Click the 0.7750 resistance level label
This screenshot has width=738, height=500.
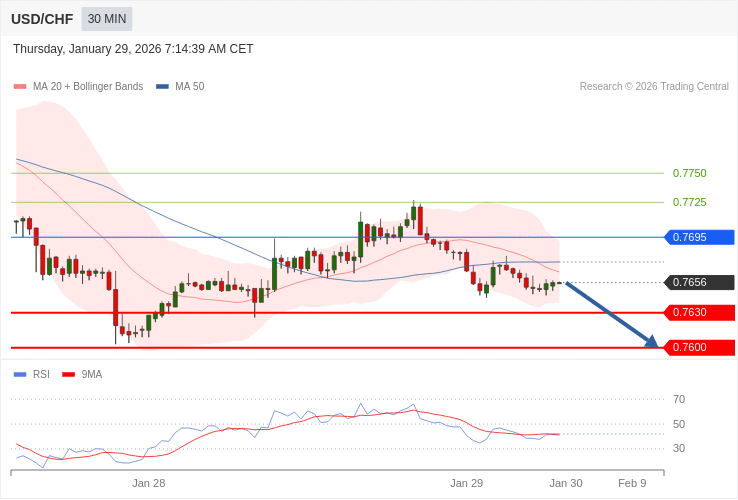(x=690, y=173)
